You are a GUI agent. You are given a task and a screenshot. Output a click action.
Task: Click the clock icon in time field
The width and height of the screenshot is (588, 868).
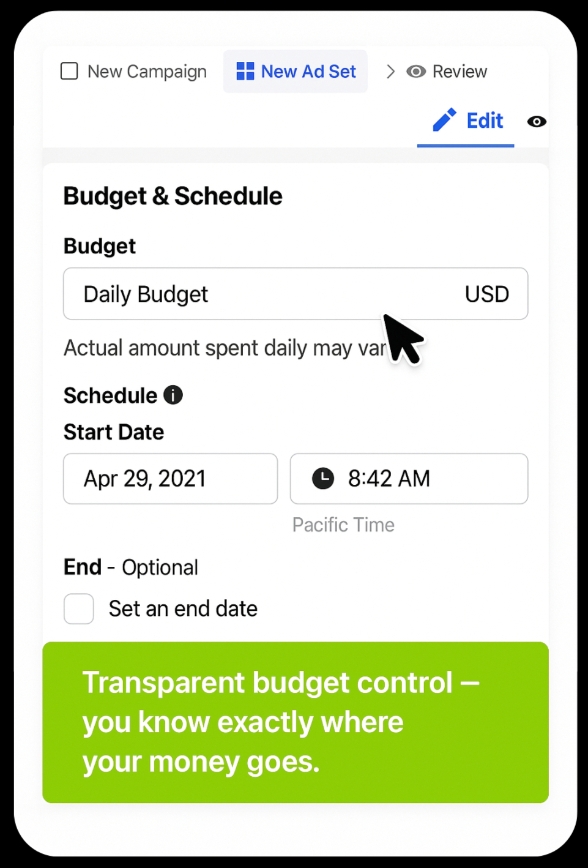pos(323,478)
